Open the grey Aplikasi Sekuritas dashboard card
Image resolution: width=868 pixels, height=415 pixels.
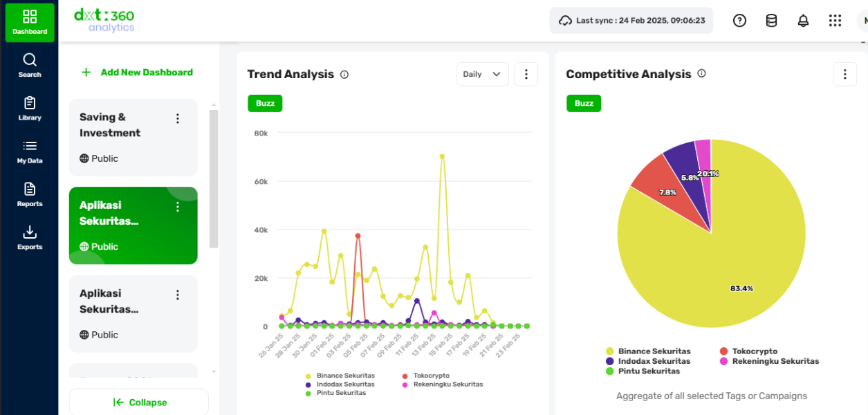point(133,314)
